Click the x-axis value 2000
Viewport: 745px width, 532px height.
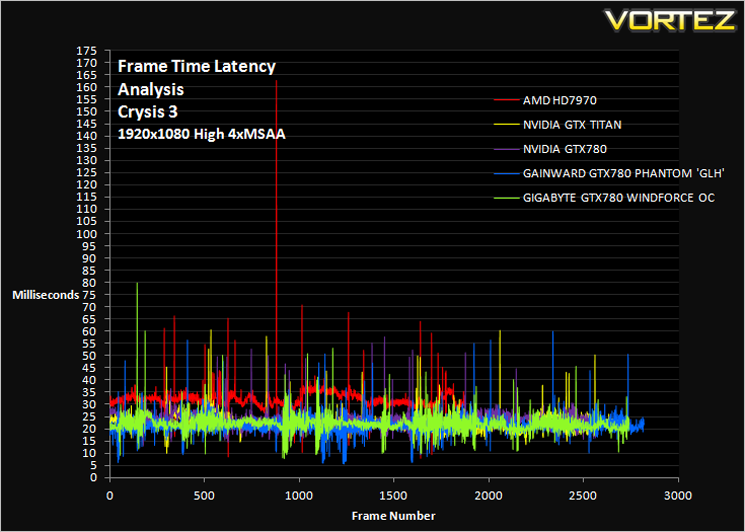(488, 495)
